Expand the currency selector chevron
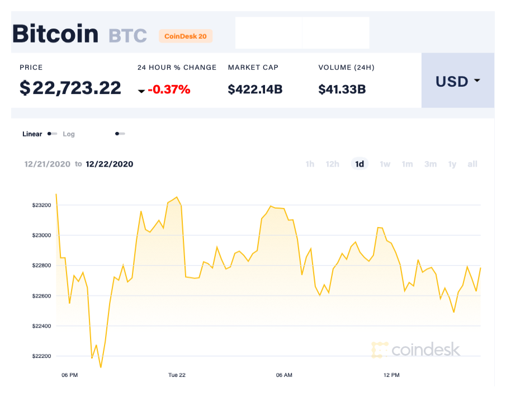This screenshot has height=420, width=506. click(x=476, y=81)
